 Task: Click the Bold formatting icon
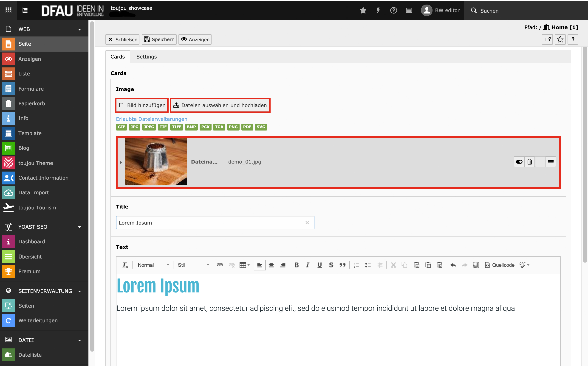tap(297, 265)
